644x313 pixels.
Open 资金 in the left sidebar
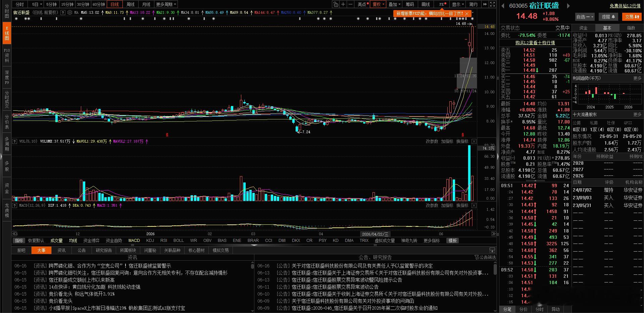tap(7, 188)
